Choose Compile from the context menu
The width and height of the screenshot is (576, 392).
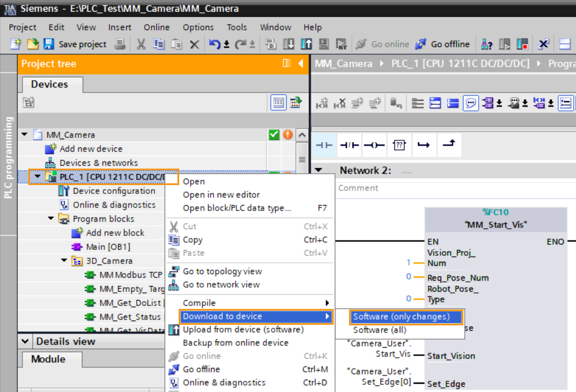point(199,303)
